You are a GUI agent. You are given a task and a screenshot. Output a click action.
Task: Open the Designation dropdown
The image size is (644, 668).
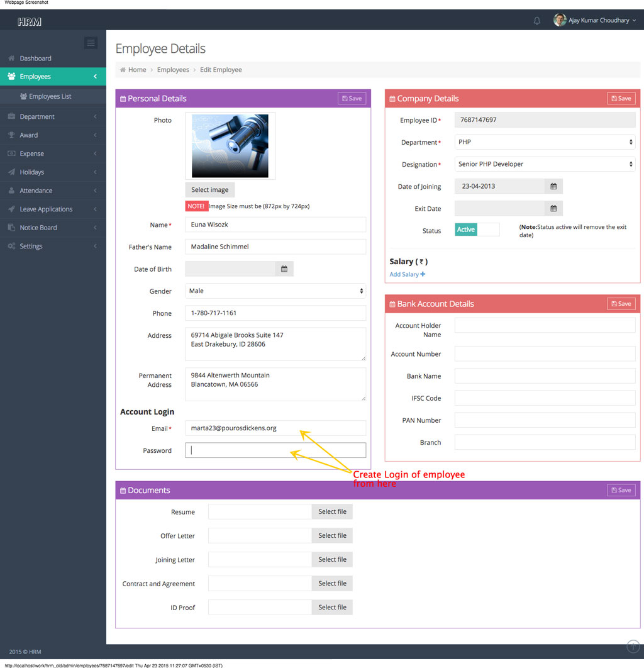(545, 164)
